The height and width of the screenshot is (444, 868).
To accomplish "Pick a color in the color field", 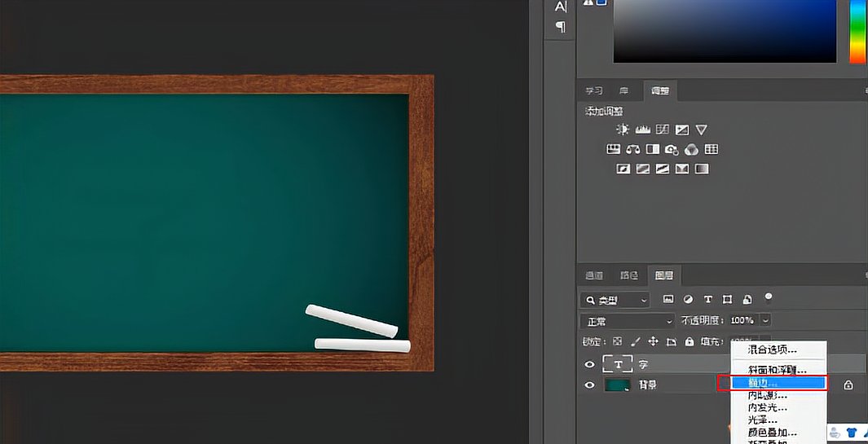I will [724, 33].
